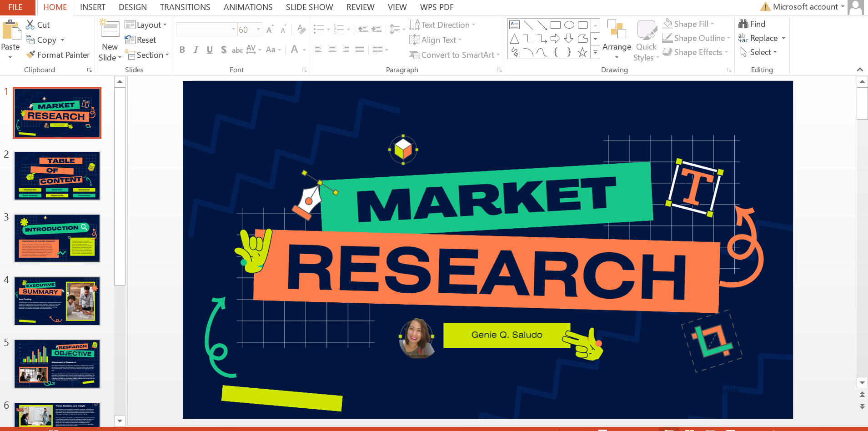This screenshot has height=431, width=868.
Task: Decrease list indent level
Action: tap(363, 29)
